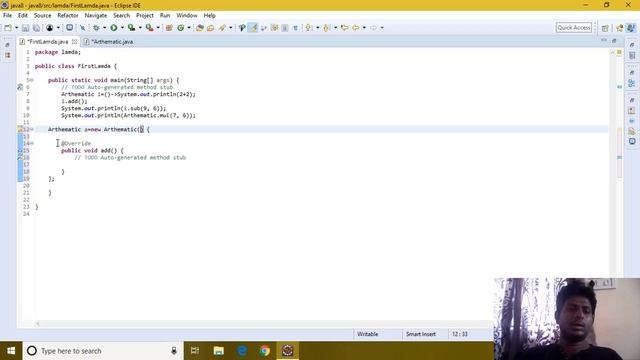Click the Forward navigation arrow icon
The width and height of the screenshot is (640, 360).
(373, 28)
